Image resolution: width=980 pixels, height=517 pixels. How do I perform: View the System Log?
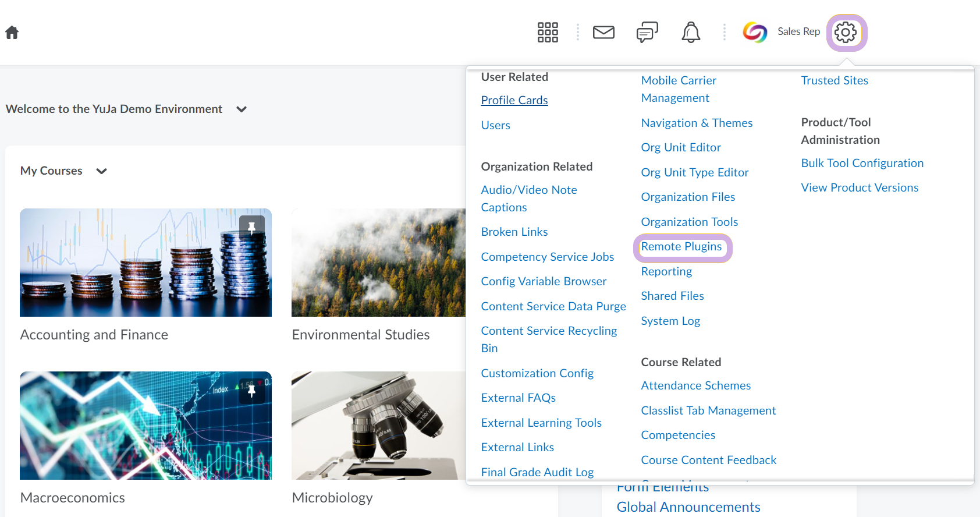point(670,321)
